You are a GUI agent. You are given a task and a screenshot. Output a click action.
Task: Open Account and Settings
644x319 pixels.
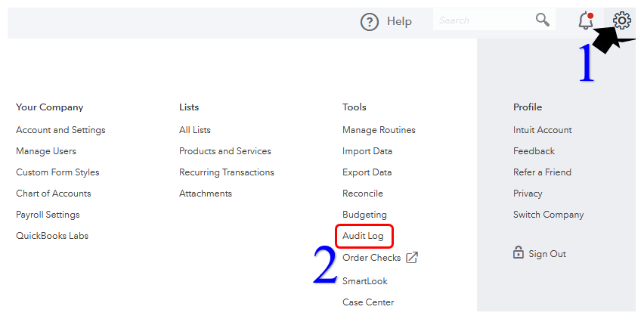pos(60,130)
